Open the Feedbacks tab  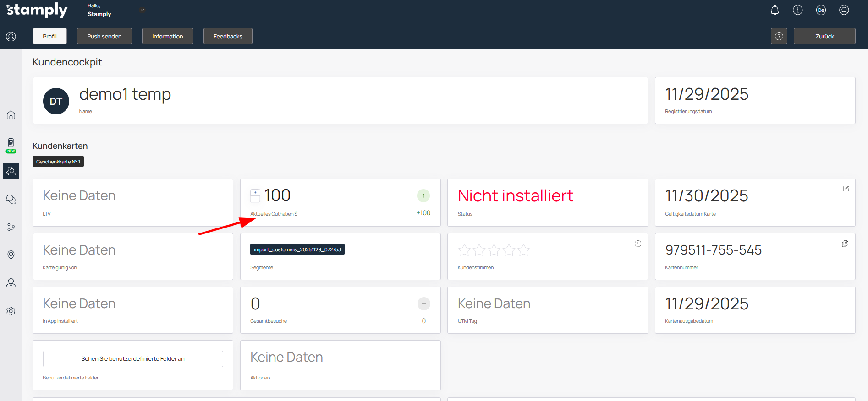[228, 36]
